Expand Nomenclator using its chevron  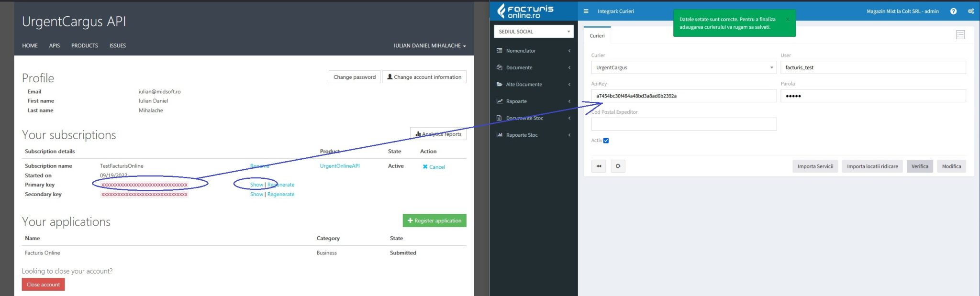[569, 51]
